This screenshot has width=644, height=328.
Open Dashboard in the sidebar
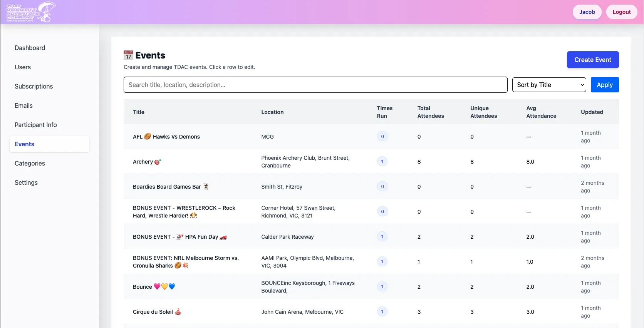[x=30, y=48]
